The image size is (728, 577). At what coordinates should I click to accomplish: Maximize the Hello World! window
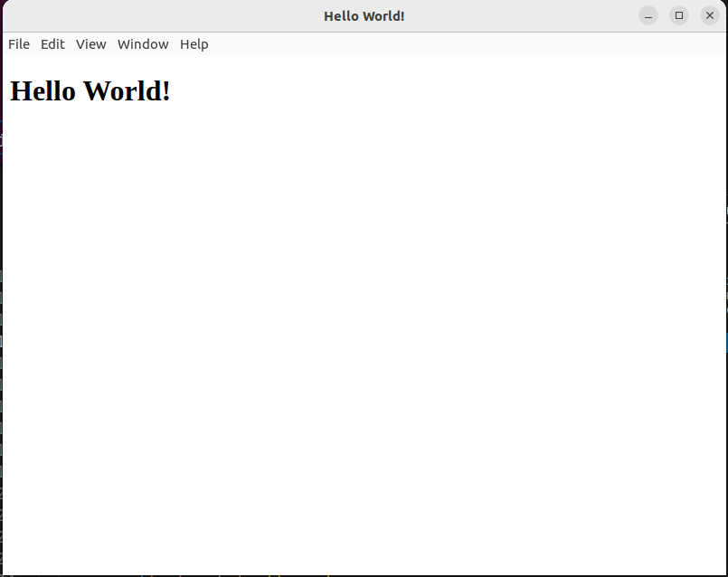679,15
